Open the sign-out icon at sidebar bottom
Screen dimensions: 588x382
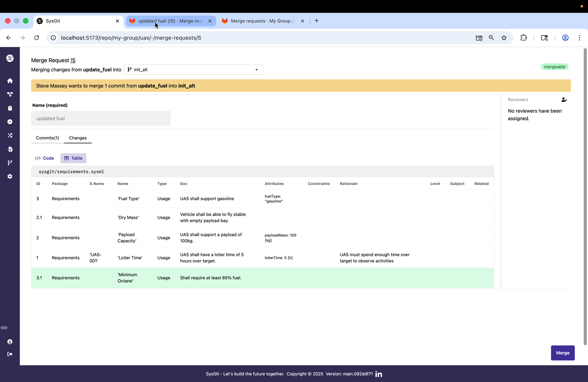click(10, 354)
